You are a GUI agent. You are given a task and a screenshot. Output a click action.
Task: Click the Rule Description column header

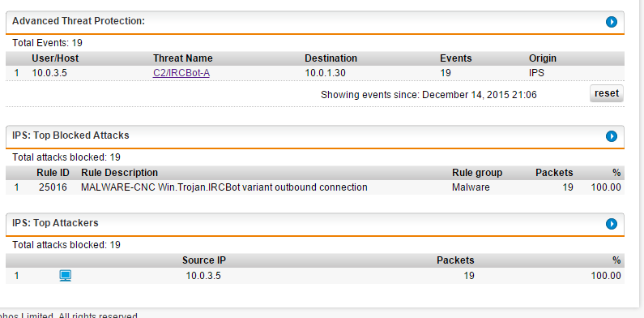(120, 173)
